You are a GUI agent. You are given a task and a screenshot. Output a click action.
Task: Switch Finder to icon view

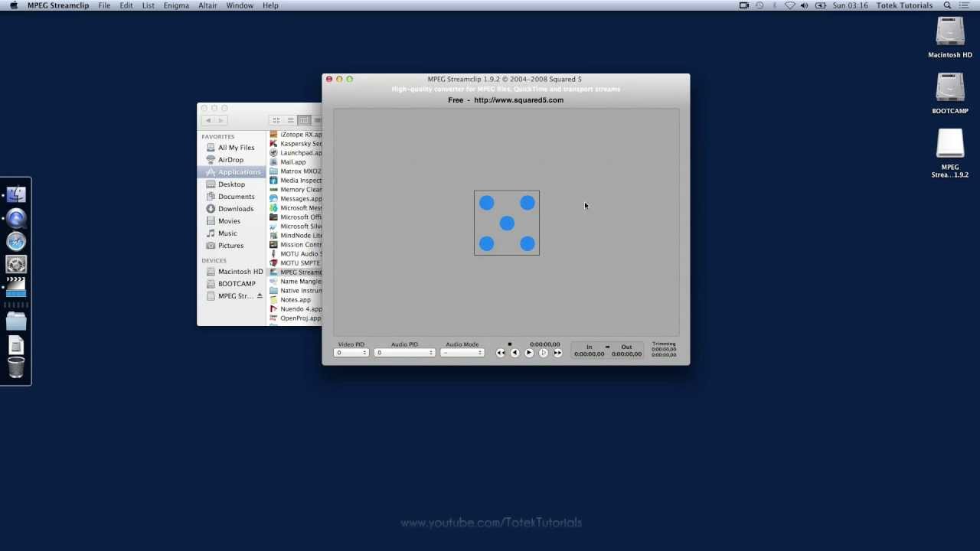[x=276, y=120]
